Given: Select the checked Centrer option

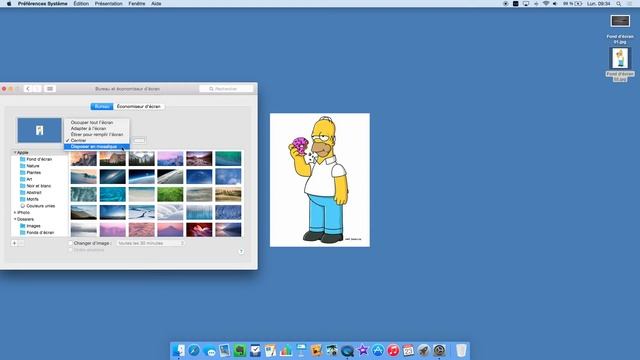Looking at the screenshot, I should 97,140.
